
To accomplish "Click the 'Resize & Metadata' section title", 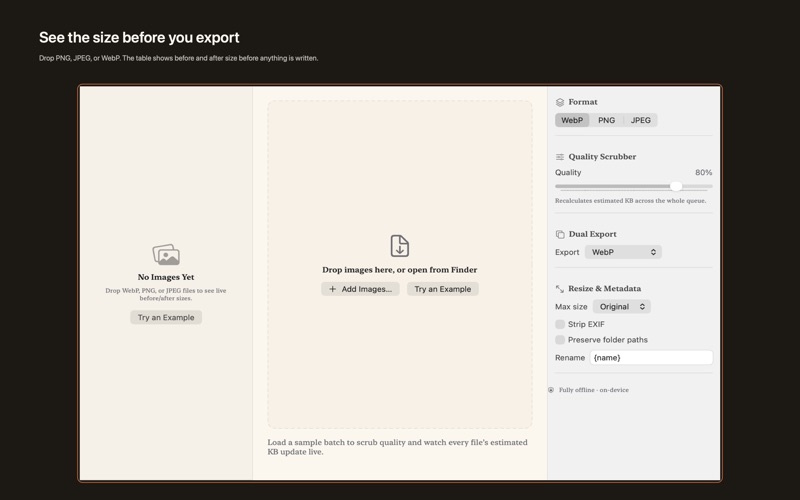I will tap(605, 289).
